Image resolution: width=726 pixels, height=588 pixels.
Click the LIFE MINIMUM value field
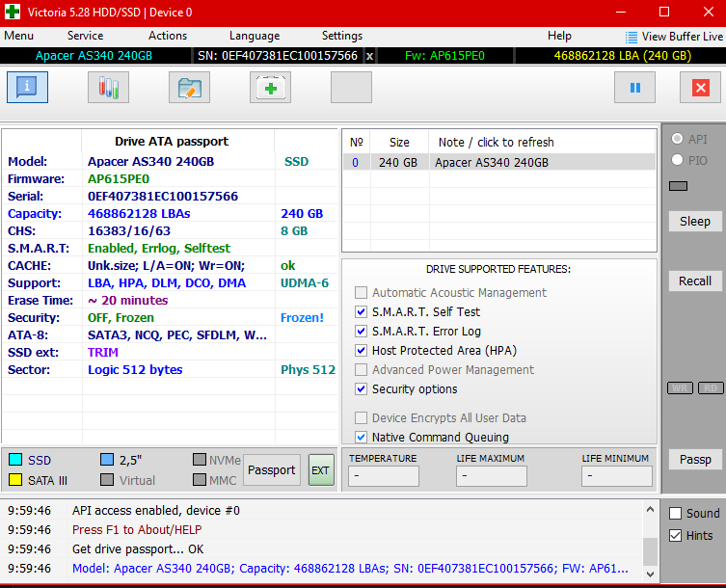(617, 476)
